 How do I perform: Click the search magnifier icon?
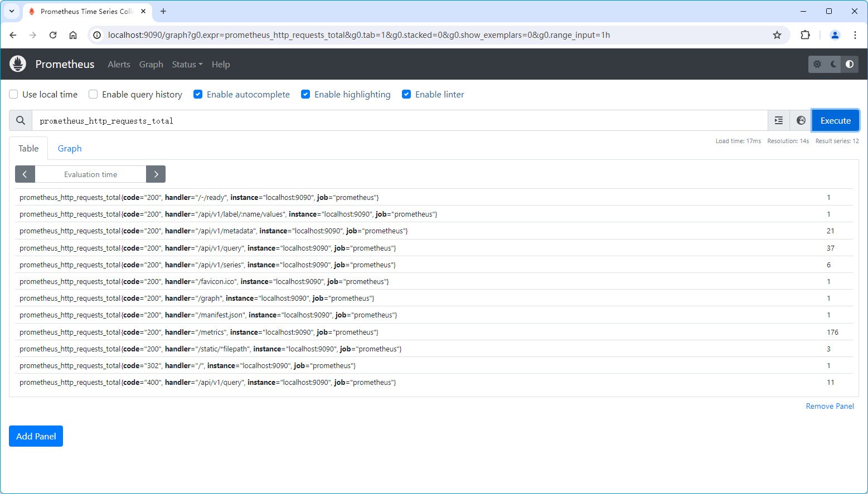pos(21,120)
